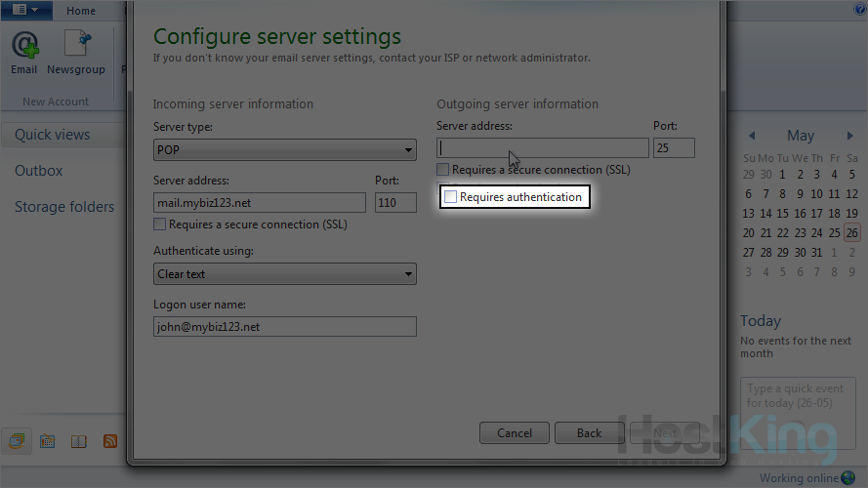Go to previous month in calendar
The width and height of the screenshot is (868, 488).
point(752,136)
